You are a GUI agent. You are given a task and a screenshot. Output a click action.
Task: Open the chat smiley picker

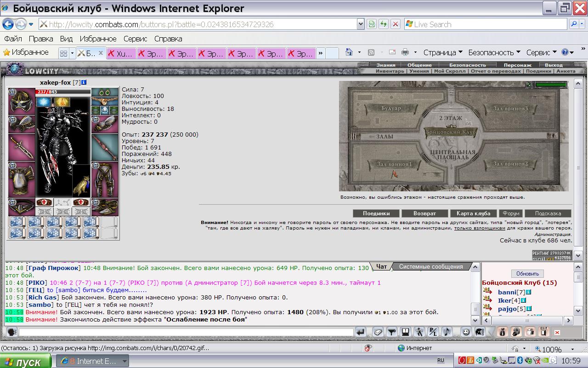pyautogui.click(x=466, y=332)
